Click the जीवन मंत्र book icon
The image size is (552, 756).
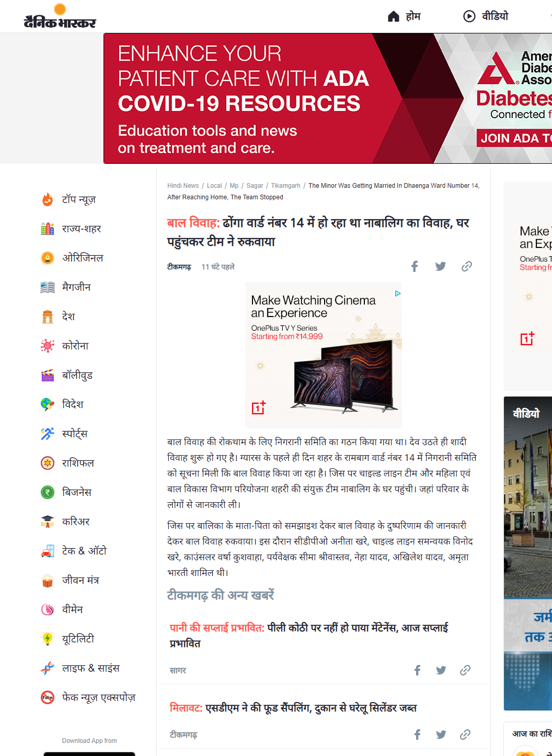tap(48, 580)
